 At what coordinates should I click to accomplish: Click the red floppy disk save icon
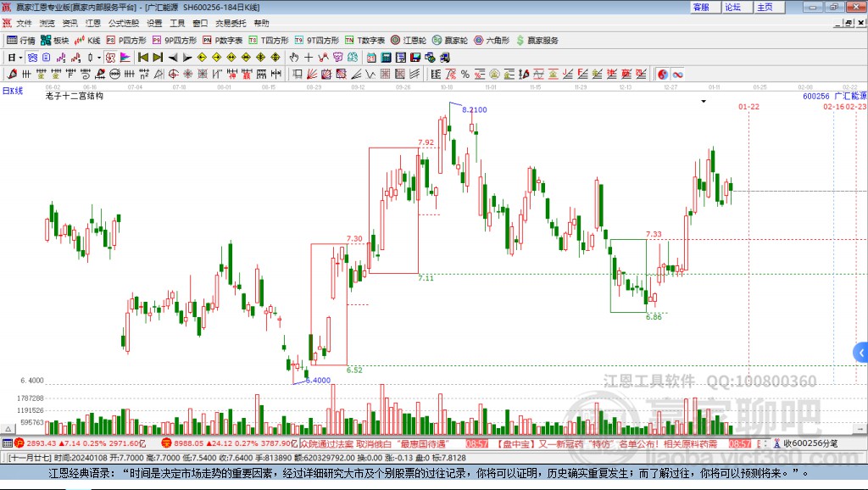pyautogui.click(x=415, y=58)
